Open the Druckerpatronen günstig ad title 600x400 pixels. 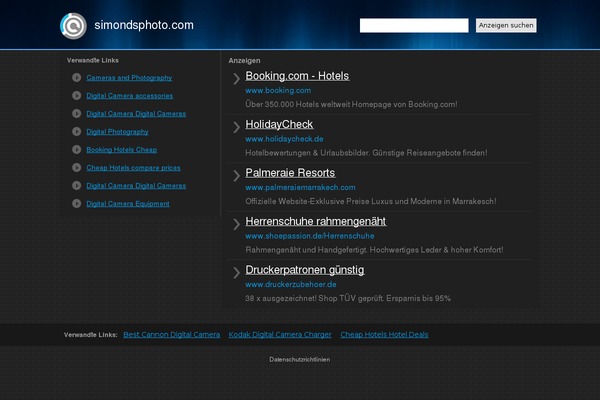click(x=305, y=270)
